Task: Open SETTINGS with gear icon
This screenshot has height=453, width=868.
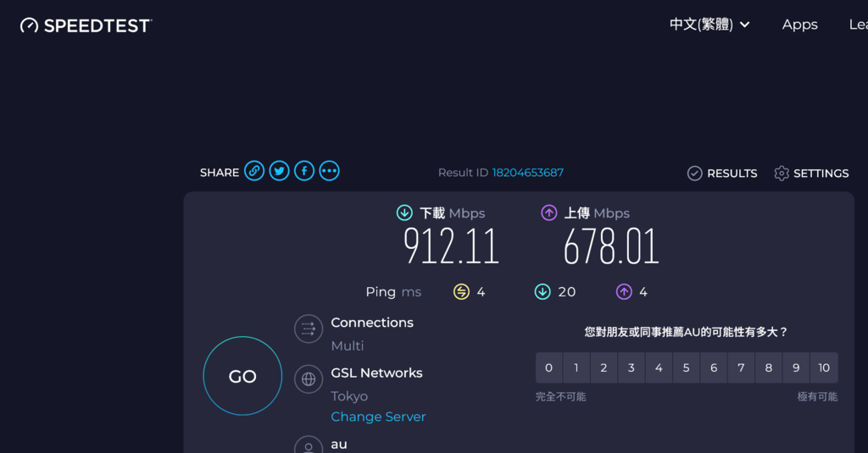Action: click(811, 173)
